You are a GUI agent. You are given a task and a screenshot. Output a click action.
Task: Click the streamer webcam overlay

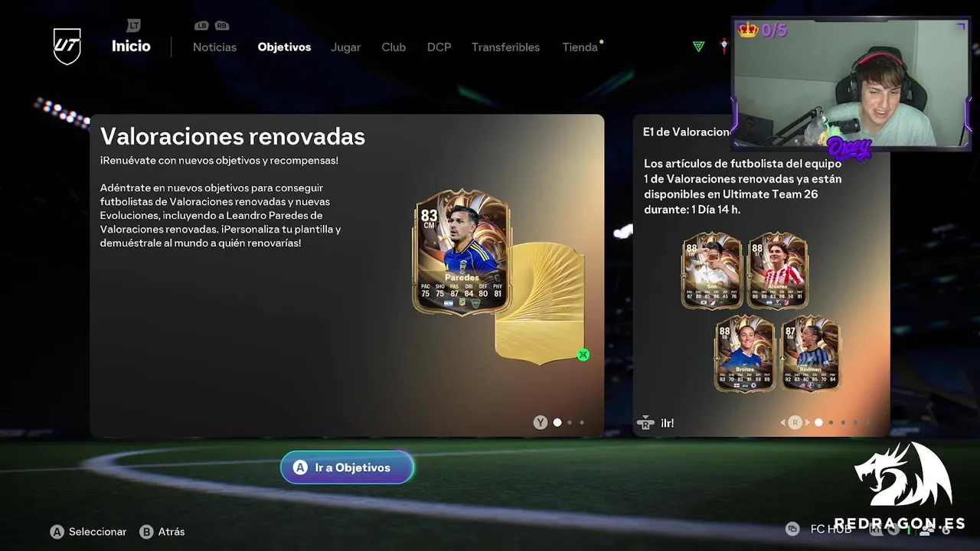point(850,83)
